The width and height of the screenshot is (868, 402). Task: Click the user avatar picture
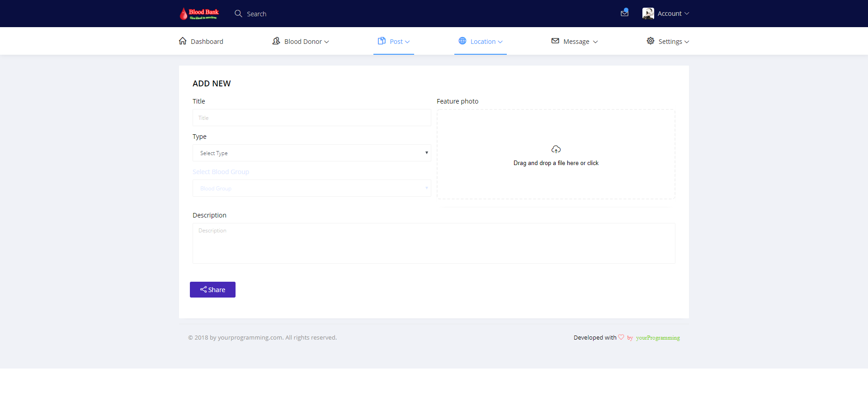[x=648, y=14]
